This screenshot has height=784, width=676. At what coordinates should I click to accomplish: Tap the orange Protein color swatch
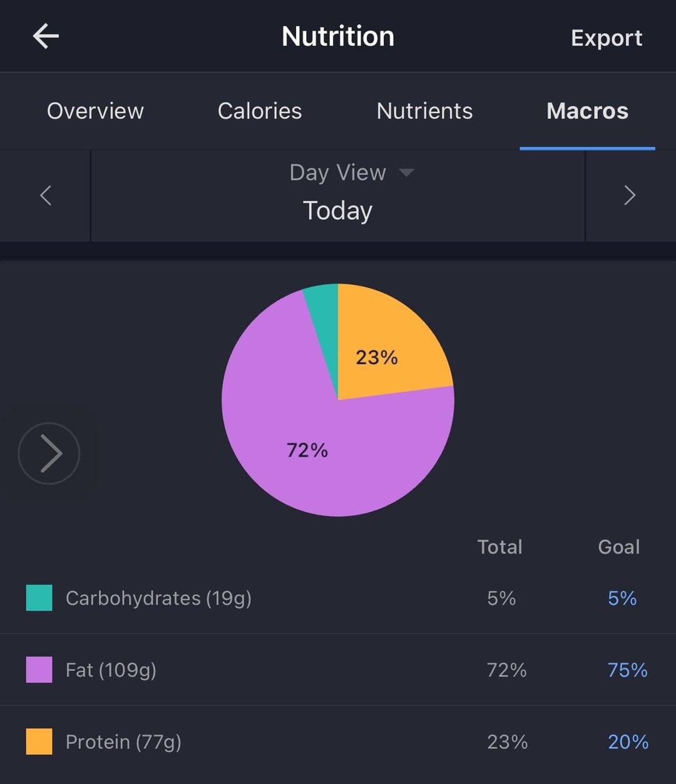pyautogui.click(x=39, y=742)
